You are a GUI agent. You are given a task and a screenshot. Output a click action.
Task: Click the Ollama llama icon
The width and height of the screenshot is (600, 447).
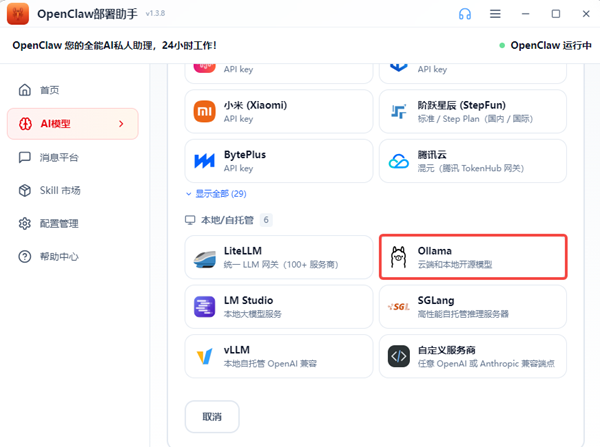[398, 257]
